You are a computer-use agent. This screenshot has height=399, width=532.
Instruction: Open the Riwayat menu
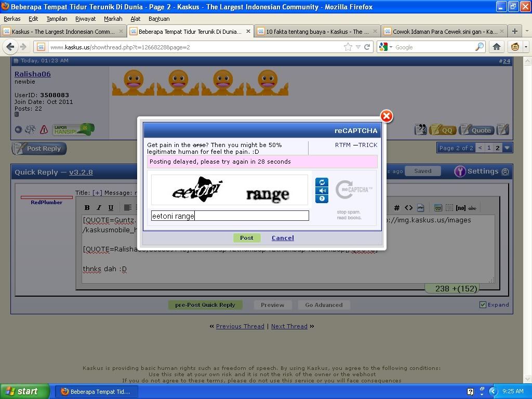[86, 19]
